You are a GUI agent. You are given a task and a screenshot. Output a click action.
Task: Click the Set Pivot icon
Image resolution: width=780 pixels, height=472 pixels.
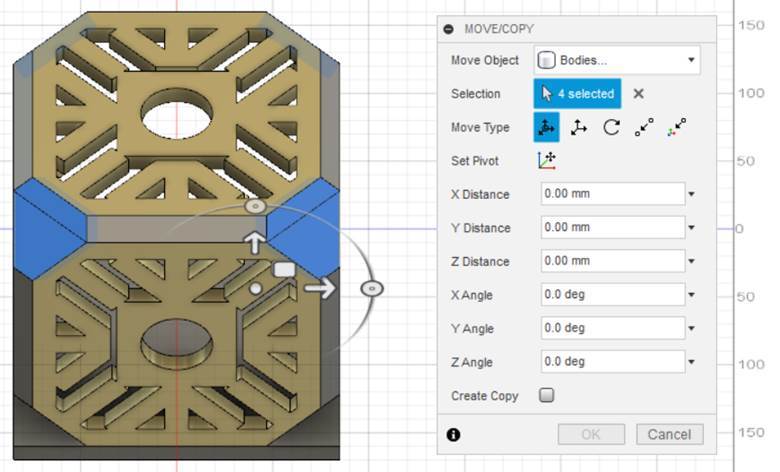546,161
